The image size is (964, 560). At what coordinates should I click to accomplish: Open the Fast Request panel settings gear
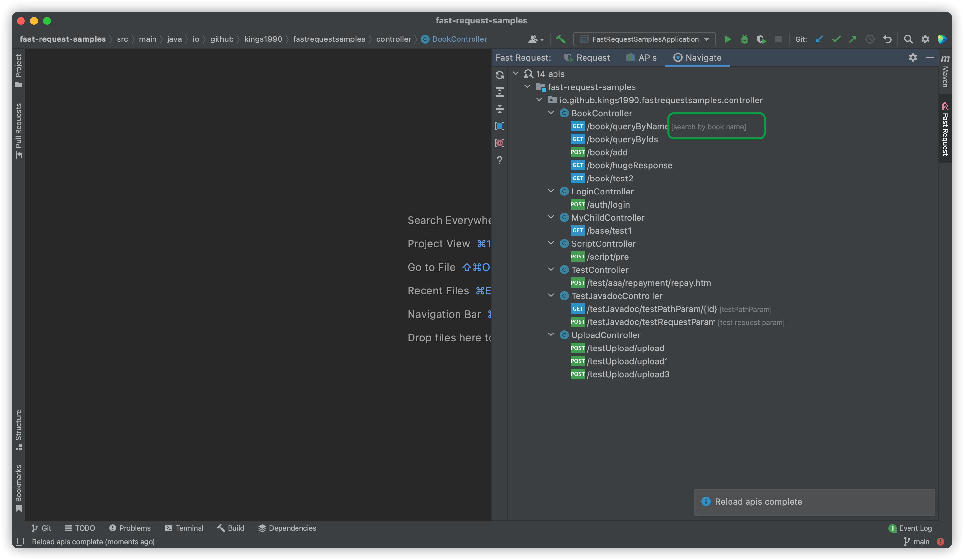click(x=913, y=58)
